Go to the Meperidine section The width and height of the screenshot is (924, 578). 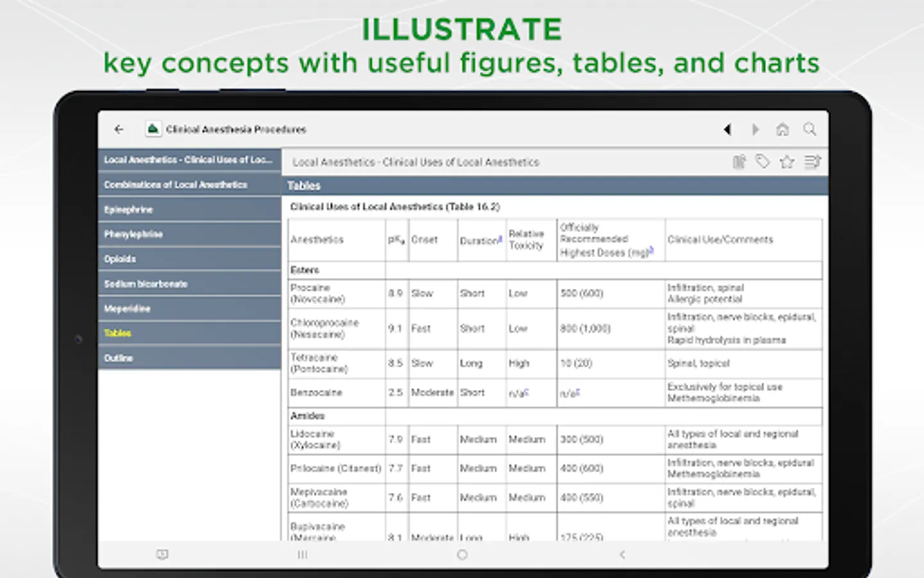(189, 309)
